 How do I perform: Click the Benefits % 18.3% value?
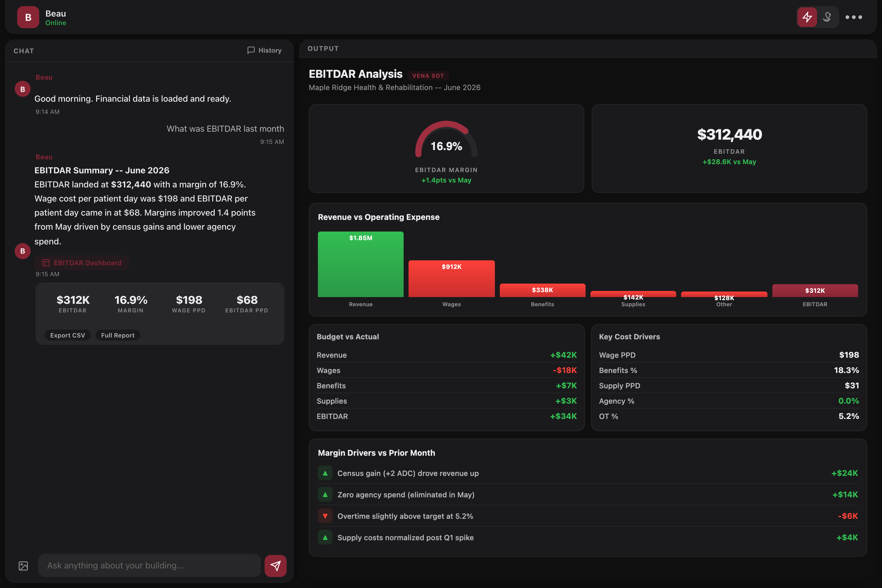[x=846, y=370]
